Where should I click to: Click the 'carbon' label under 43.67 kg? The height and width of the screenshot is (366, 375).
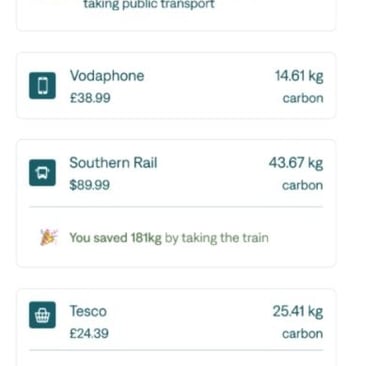tap(303, 185)
